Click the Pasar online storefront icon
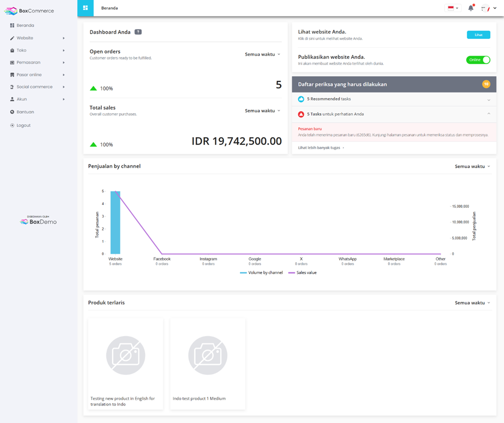This screenshot has width=504, height=423. click(11, 75)
